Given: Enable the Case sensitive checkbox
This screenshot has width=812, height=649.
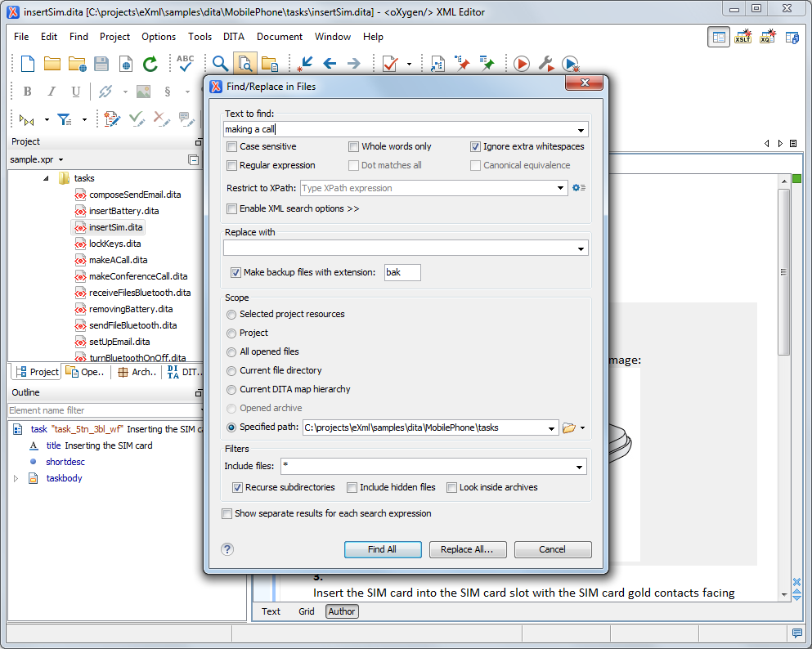Looking at the screenshot, I should click(232, 147).
